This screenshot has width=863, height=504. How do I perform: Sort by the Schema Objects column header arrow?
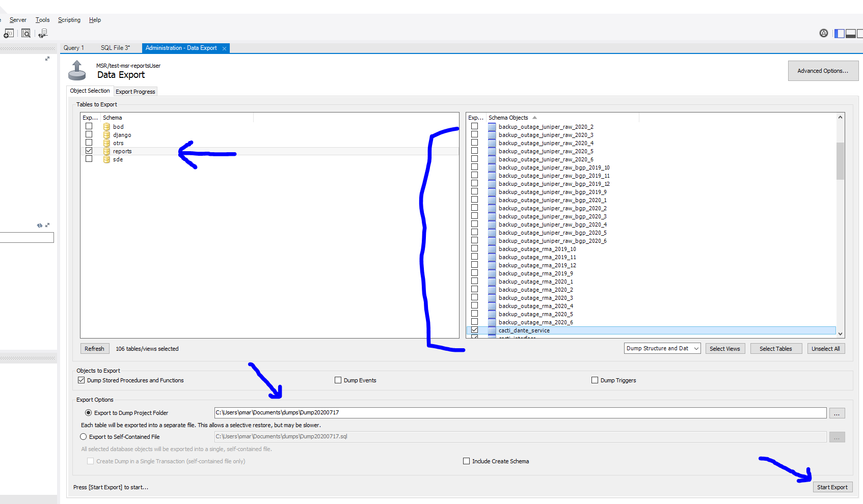[x=534, y=118]
